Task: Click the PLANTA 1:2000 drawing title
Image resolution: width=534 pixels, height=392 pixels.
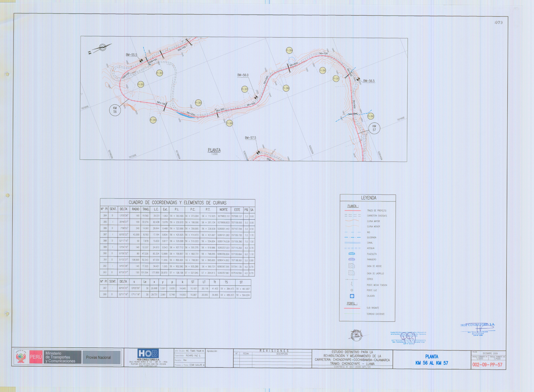Action: pyautogui.click(x=214, y=151)
